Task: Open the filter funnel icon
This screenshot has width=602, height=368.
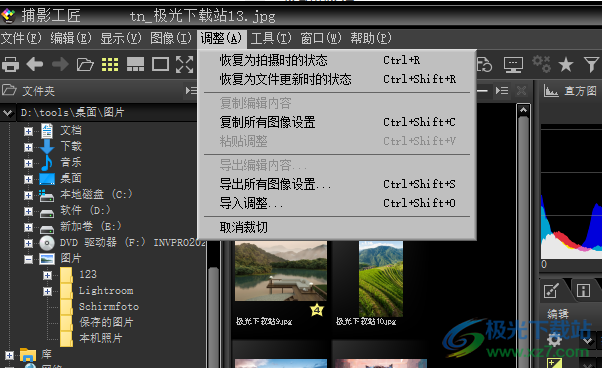Action: [x=591, y=64]
